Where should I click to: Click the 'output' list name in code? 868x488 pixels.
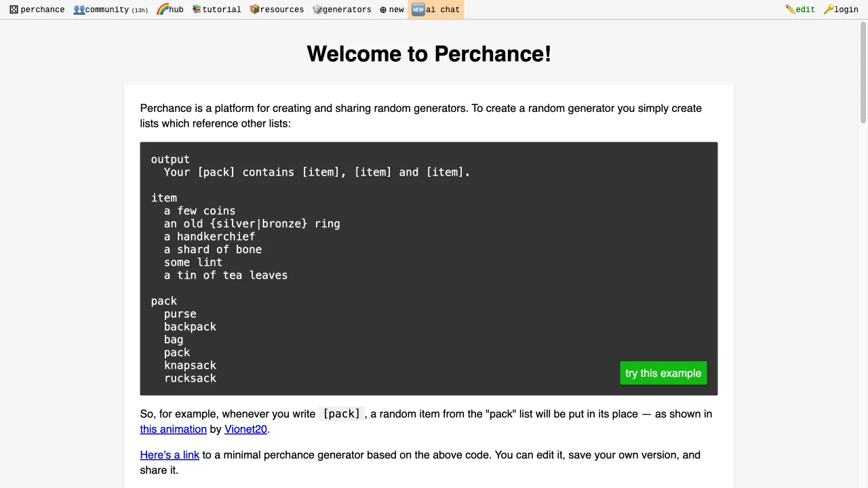(170, 159)
